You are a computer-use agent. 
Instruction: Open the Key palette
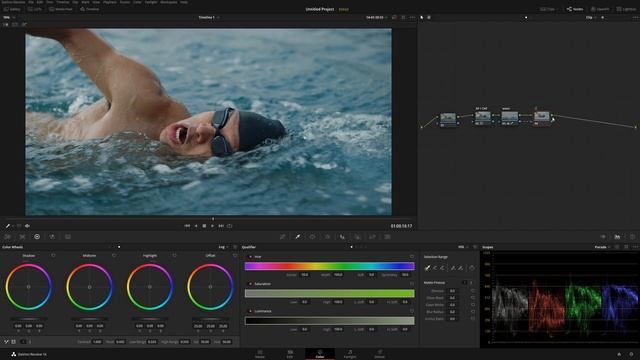[357, 237]
